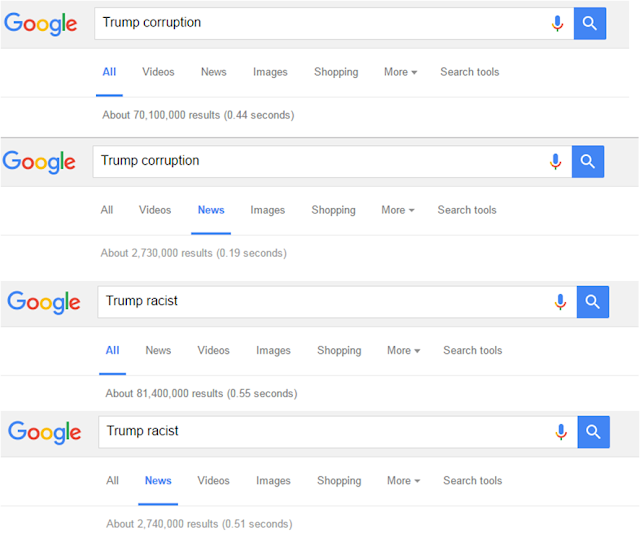The image size is (640, 543).
Task: Click Search tools in bottom Trump racist results
Action: pos(473,481)
